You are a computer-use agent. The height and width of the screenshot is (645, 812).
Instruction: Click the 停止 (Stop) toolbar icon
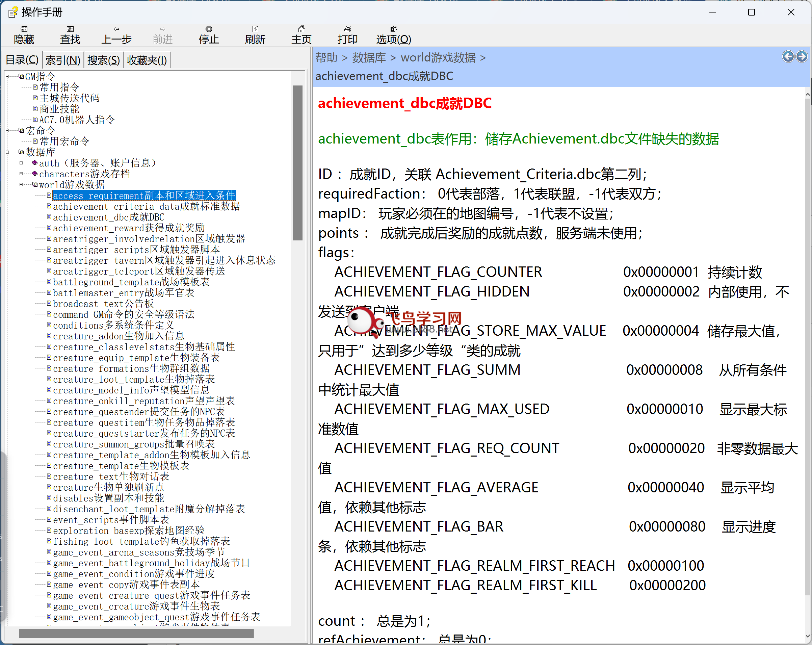click(209, 35)
